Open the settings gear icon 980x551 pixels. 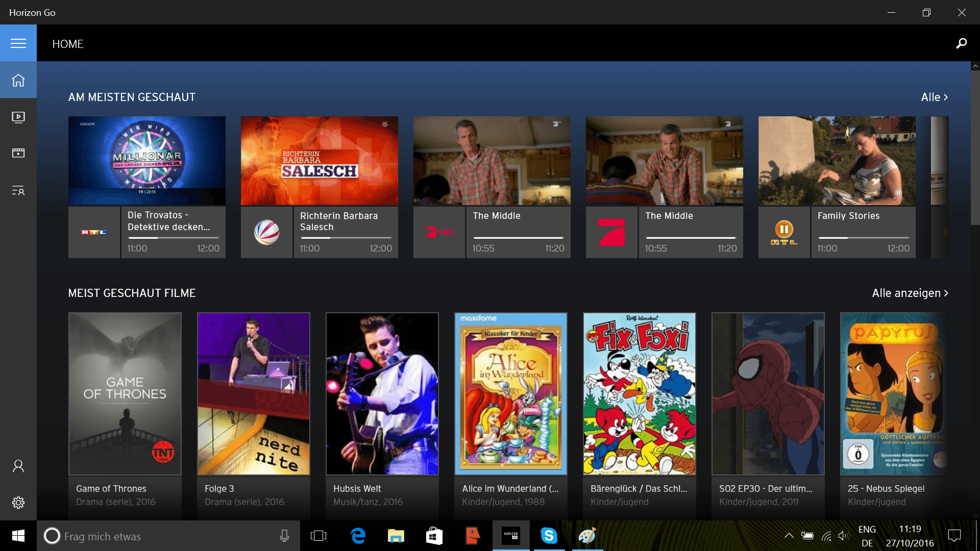point(18,503)
